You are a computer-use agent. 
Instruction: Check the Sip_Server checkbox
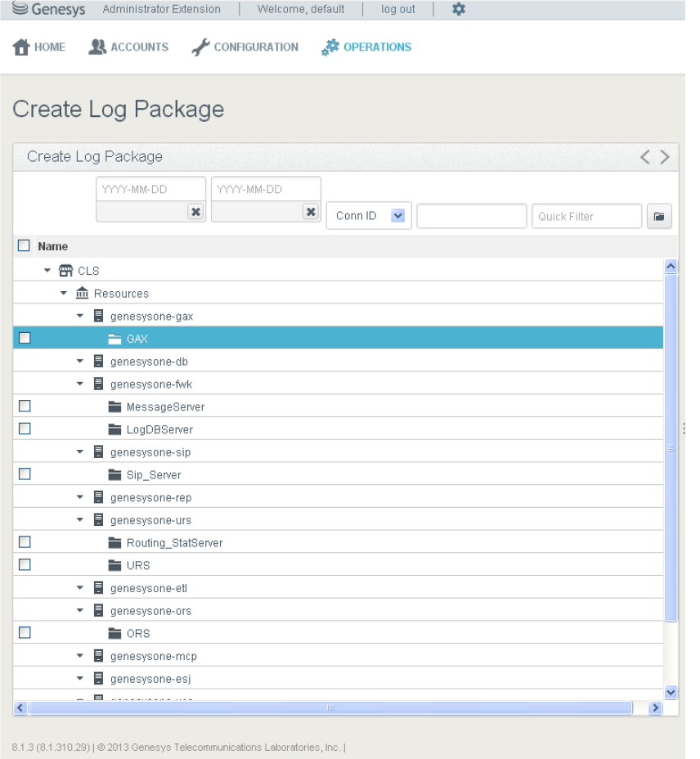pos(25,474)
